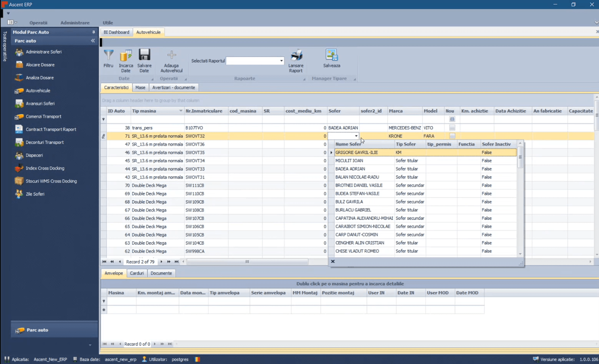The image size is (599, 364).
Task: Open Selectati Raportul dropdown
Action: tap(281, 61)
